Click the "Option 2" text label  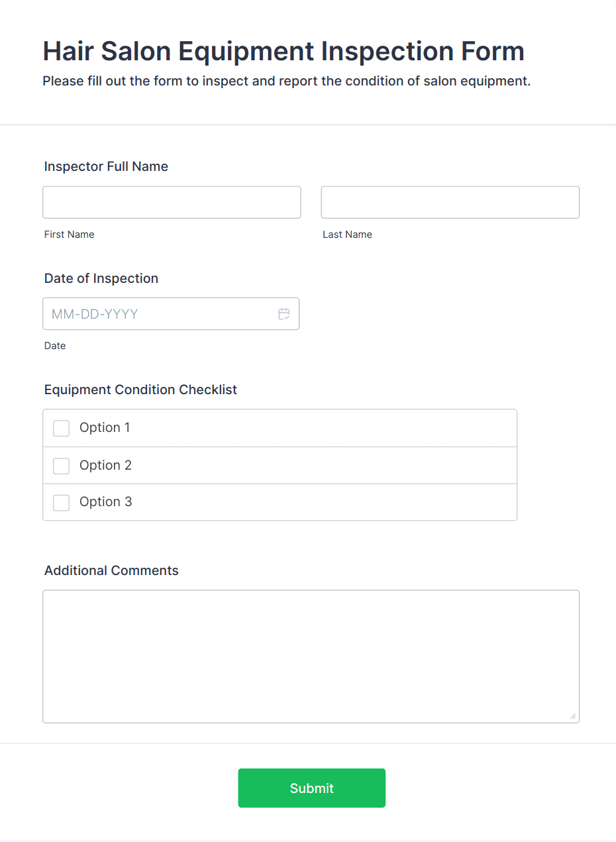[x=105, y=465]
